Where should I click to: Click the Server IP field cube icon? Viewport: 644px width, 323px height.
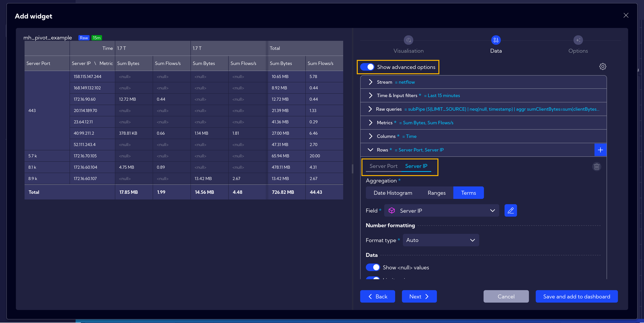(x=392, y=211)
